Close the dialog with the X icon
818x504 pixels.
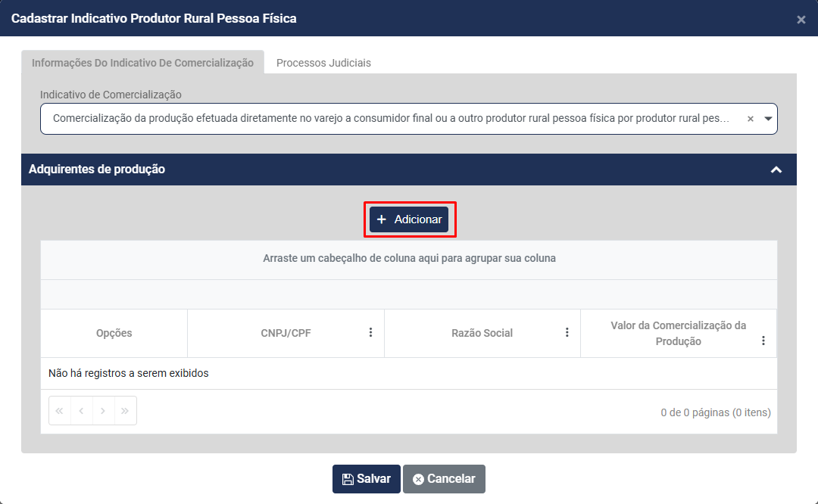pos(801,20)
